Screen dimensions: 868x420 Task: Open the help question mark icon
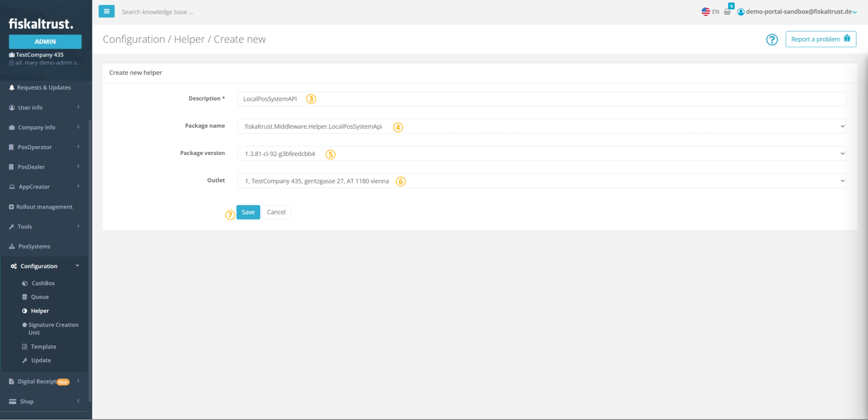click(x=771, y=40)
